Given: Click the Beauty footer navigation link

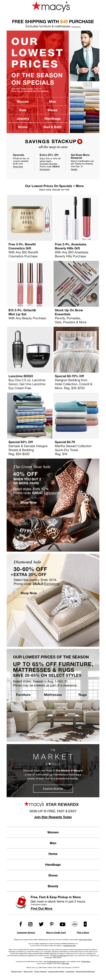Looking at the screenshot, I should (53, 886).
